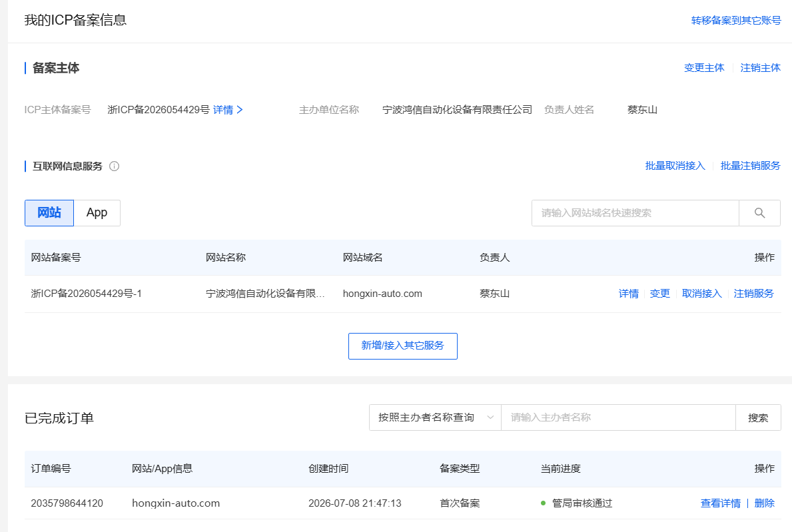Click the 网站备案号 column header
The height and width of the screenshot is (532, 792).
coord(56,258)
